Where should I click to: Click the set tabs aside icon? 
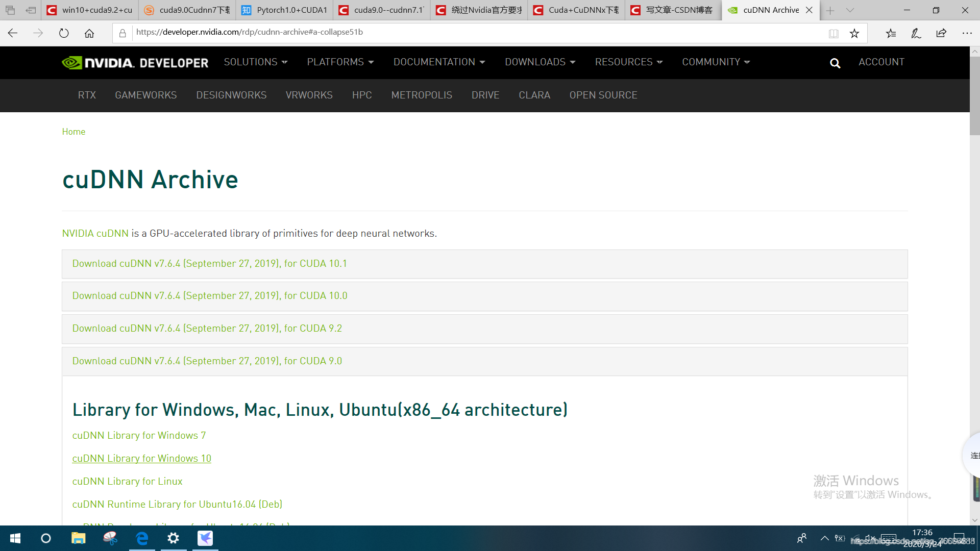tap(31, 10)
